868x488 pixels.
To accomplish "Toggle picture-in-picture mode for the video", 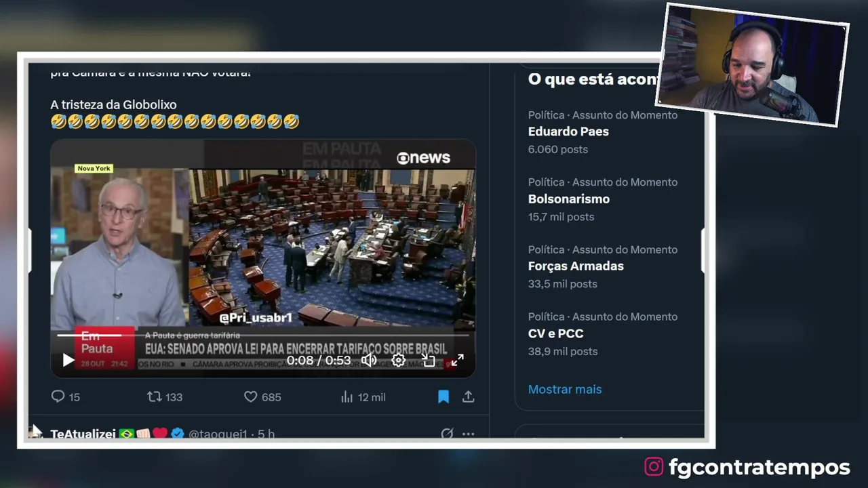I will click(429, 361).
